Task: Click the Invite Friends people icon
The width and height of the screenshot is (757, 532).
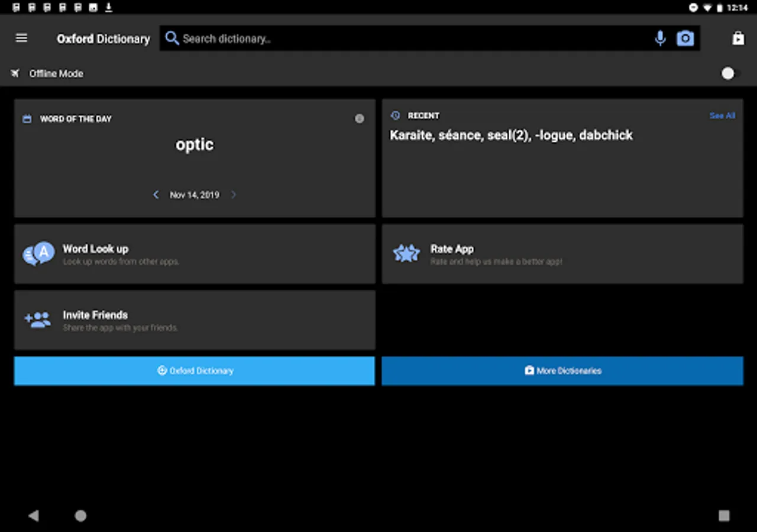Action: click(38, 320)
